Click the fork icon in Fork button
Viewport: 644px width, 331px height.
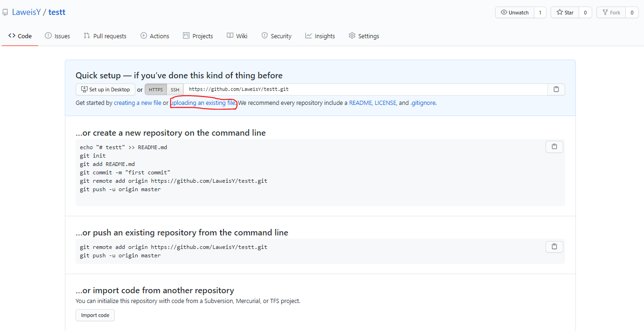(605, 13)
